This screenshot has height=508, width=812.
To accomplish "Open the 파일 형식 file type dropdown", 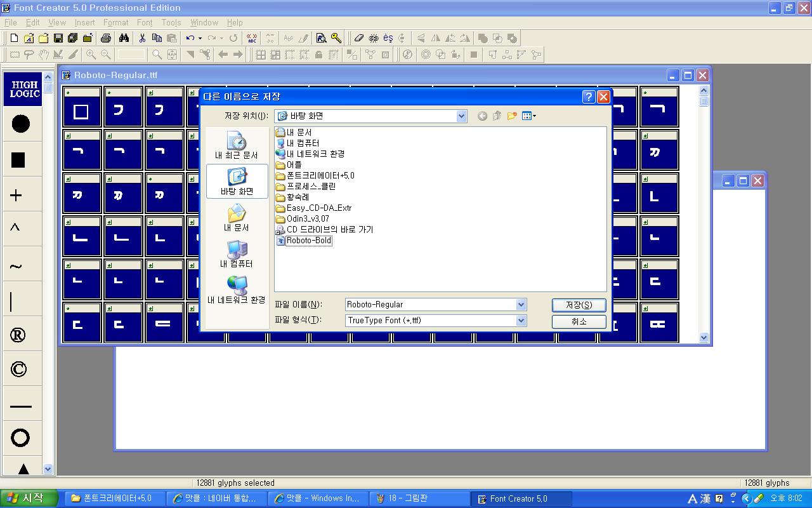I will click(x=521, y=321).
